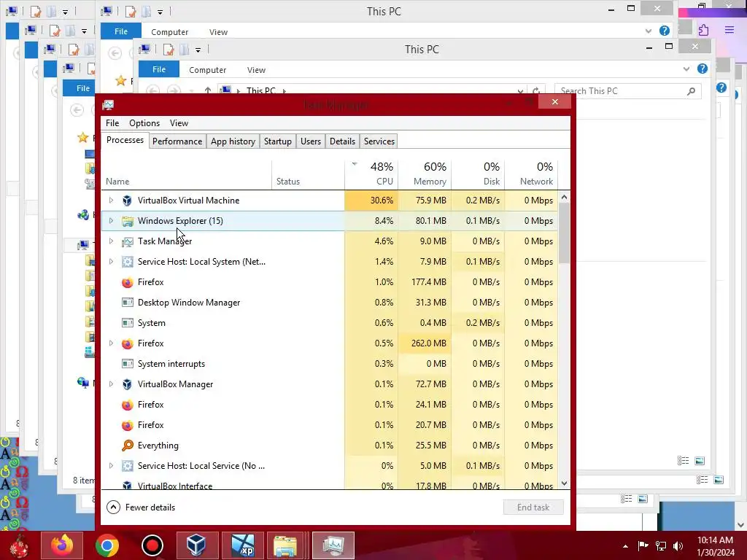Open Google Chrome from the taskbar
Viewport: 747px width, 560px height.
pyautogui.click(x=107, y=545)
